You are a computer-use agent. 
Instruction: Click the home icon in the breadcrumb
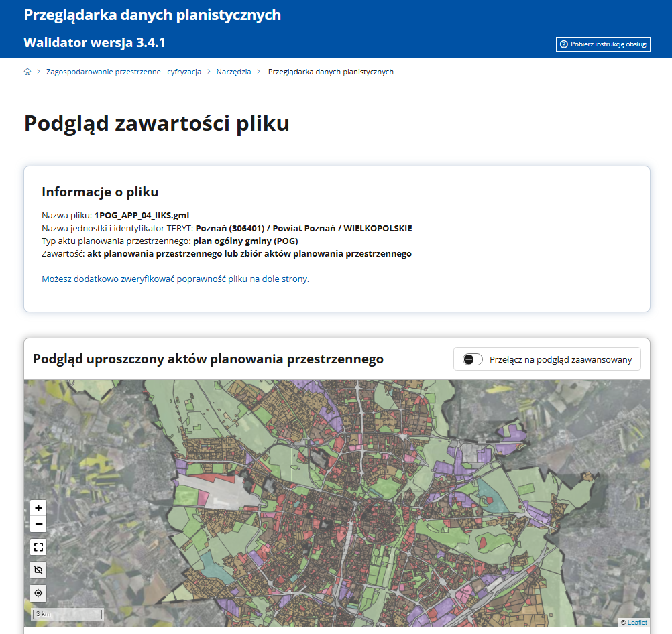click(x=27, y=71)
